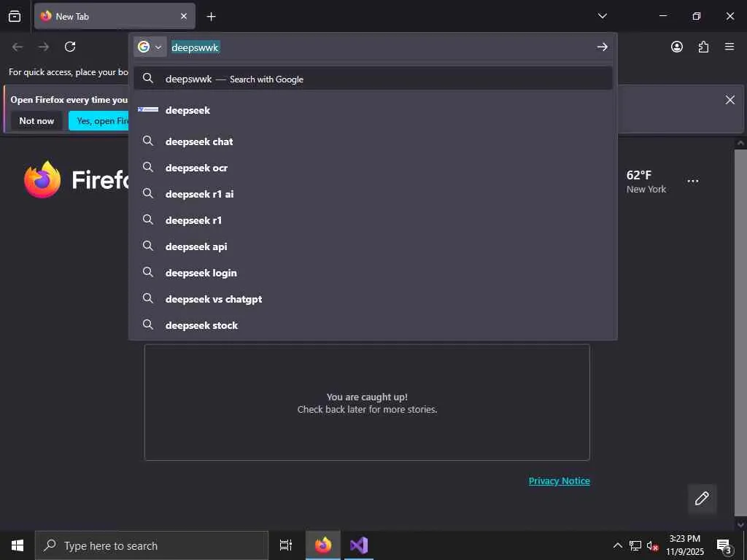
Task: Close the New Tab tab
Action: [x=183, y=16]
